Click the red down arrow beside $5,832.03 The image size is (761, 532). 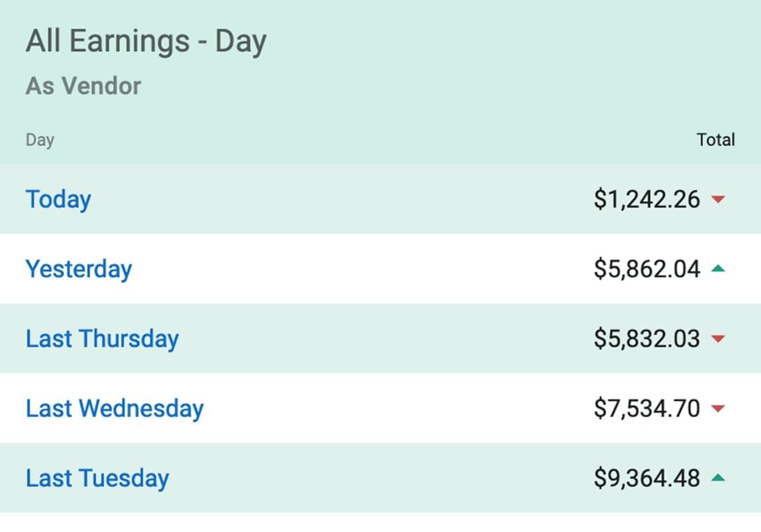click(718, 339)
